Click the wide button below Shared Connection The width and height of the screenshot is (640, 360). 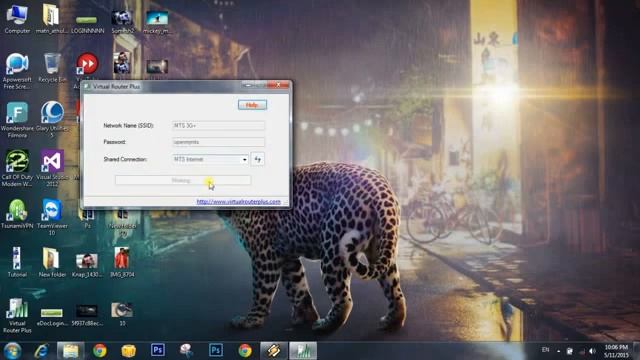point(183,180)
